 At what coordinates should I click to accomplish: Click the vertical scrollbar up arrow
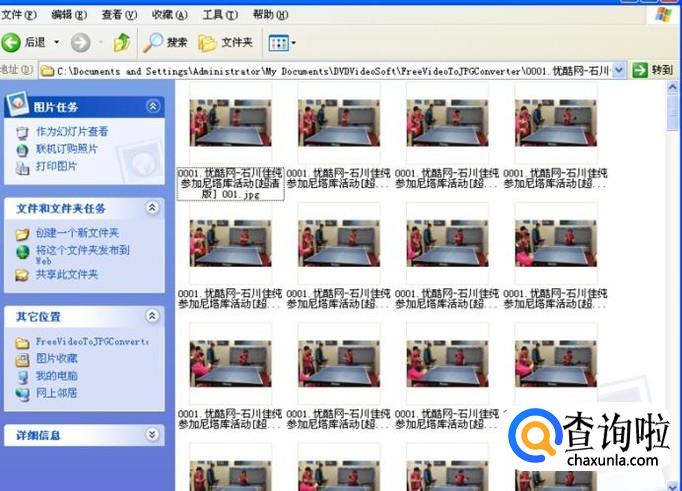tap(672, 87)
